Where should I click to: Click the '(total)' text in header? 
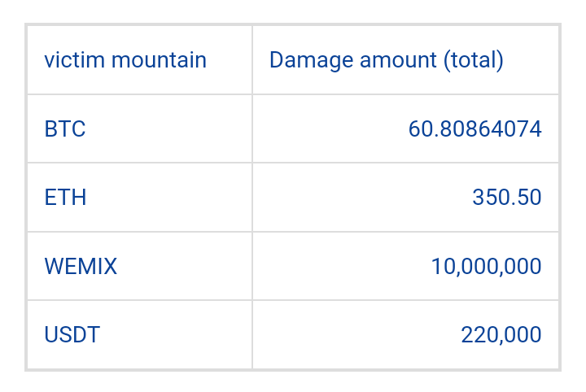point(474,60)
